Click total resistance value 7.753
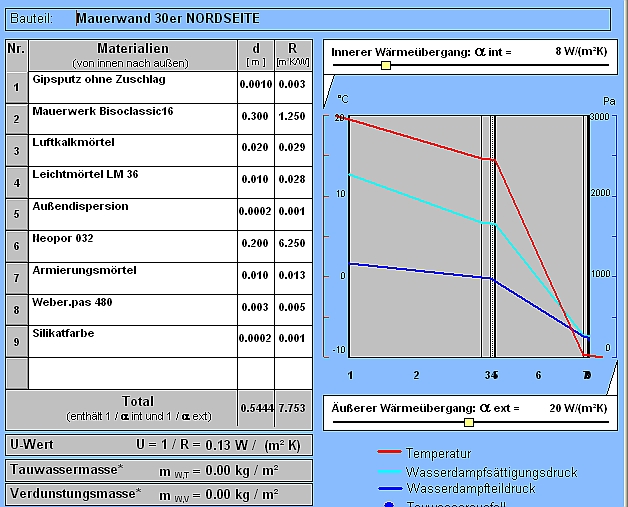 (293, 408)
